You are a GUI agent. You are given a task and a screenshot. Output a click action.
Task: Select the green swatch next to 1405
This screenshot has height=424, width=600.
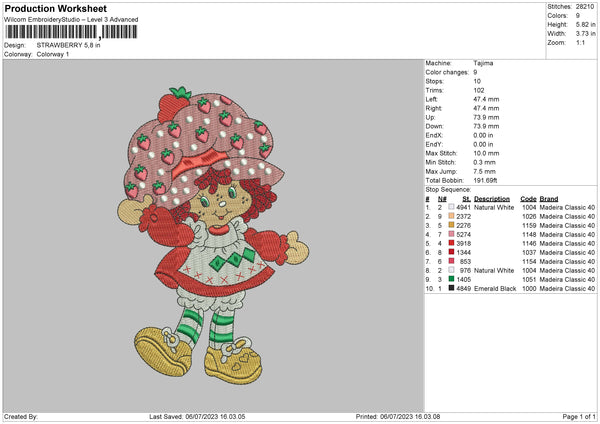[451, 279]
